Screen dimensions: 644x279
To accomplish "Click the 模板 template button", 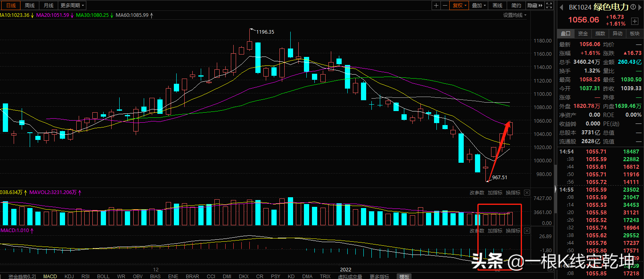I will [404, 276].
